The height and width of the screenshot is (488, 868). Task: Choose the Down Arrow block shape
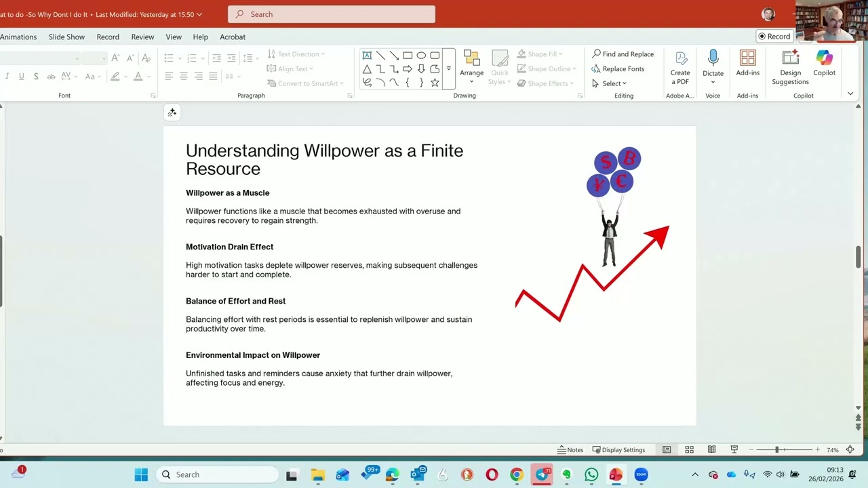pyautogui.click(x=421, y=69)
